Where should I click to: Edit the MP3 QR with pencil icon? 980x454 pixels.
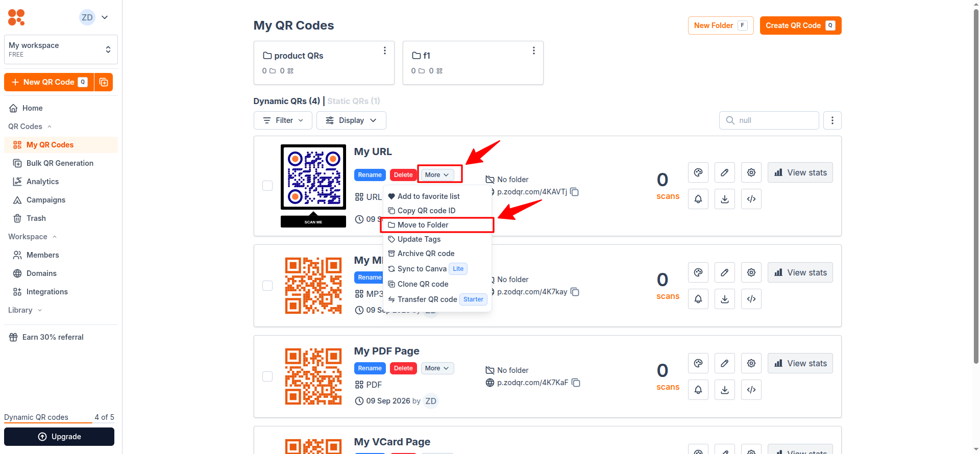coord(725,272)
